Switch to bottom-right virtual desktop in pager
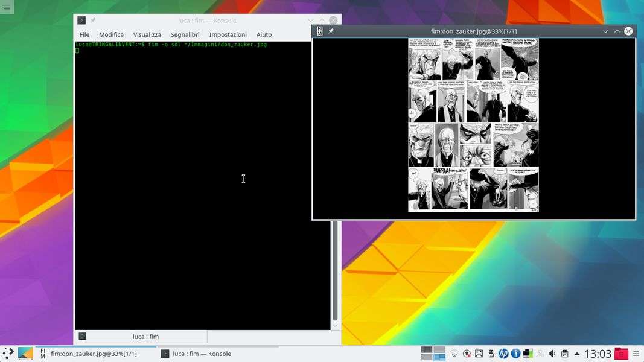The width and height of the screenshot is (644, 362). [x=439, y=357]
